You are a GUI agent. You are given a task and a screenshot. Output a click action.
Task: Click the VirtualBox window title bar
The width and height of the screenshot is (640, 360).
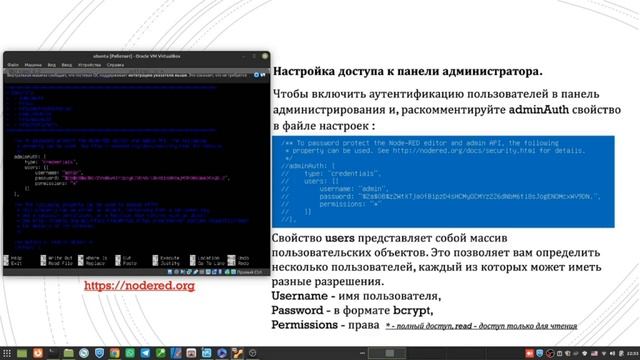(x=136, y=56)
